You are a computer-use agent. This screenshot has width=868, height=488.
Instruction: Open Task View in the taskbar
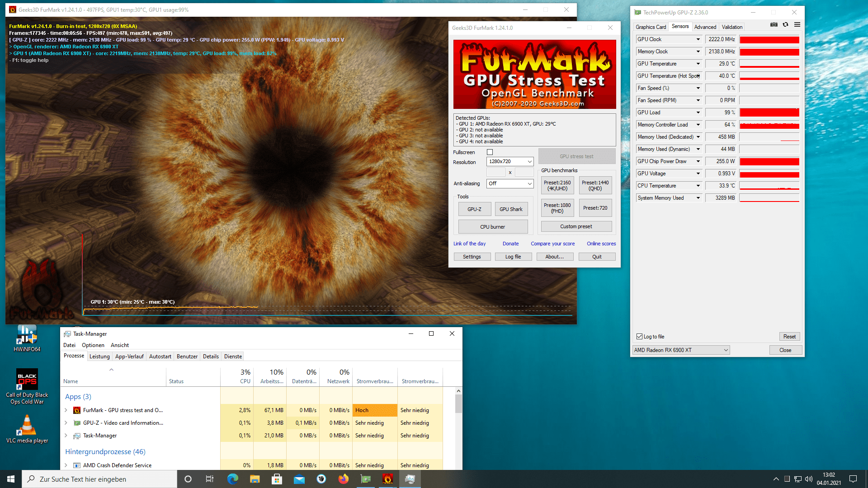click(x=209, y=479)
